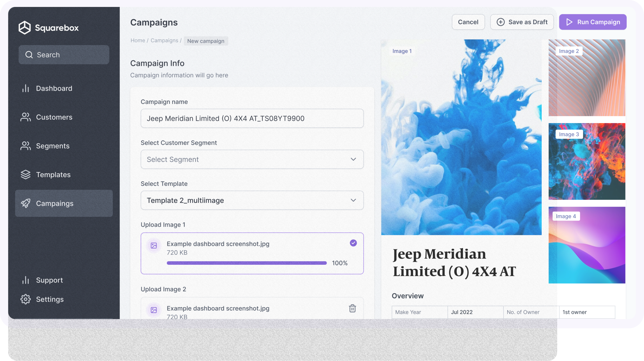This screenshot has width=644, height=361.
Task: Go to Campaigns breadcrumb link
Action: click(x=164, y=40)
